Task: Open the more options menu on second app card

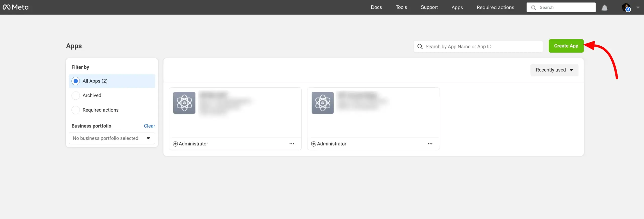Action: tap(430, 144)
